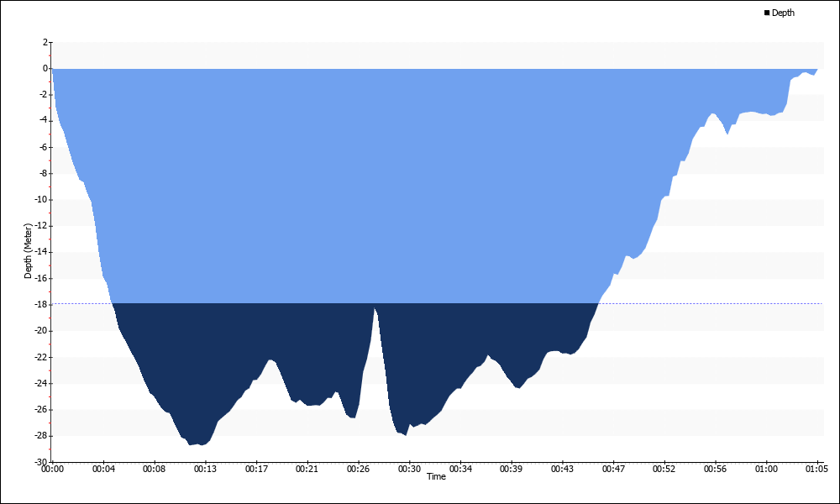
Task: Click the 00:39 time axis label
Action: (511, 470)
